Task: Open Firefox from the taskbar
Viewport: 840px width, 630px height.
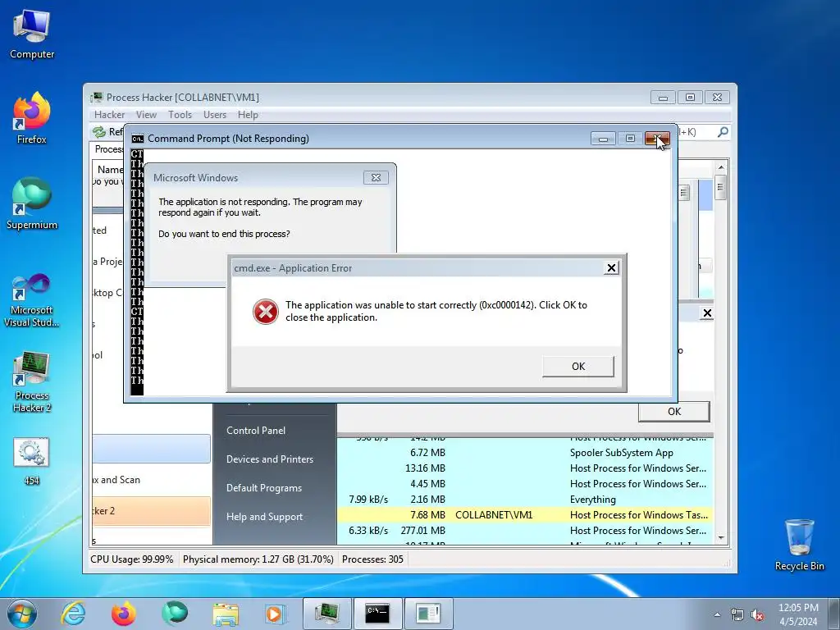Action: tap(124, 614)
